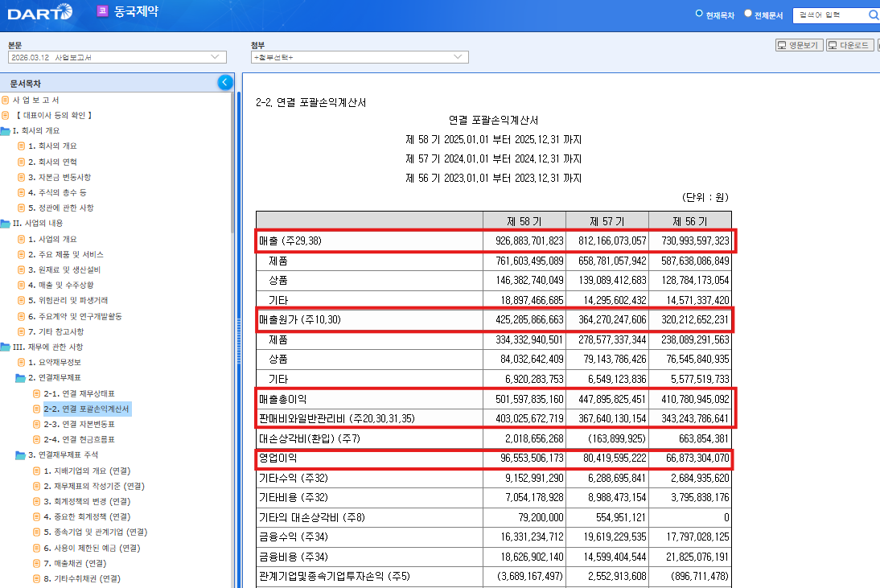880x588 pixels.
Task: Click the 매출원가 (주10,30) row label
Action: 300,320
